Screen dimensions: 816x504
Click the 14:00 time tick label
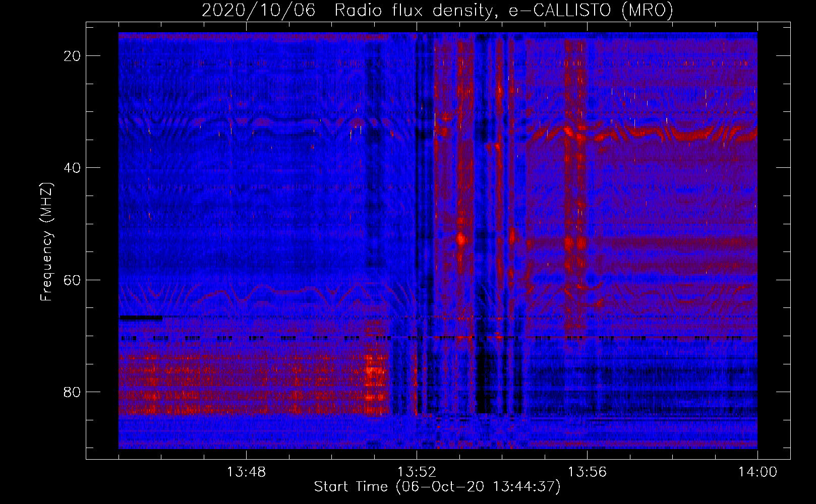click(x=757, y=472)
